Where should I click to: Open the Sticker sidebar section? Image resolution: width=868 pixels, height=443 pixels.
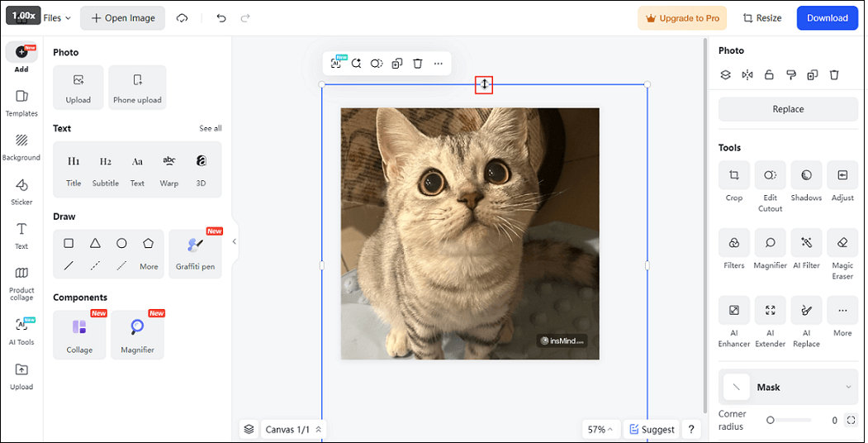21,192
